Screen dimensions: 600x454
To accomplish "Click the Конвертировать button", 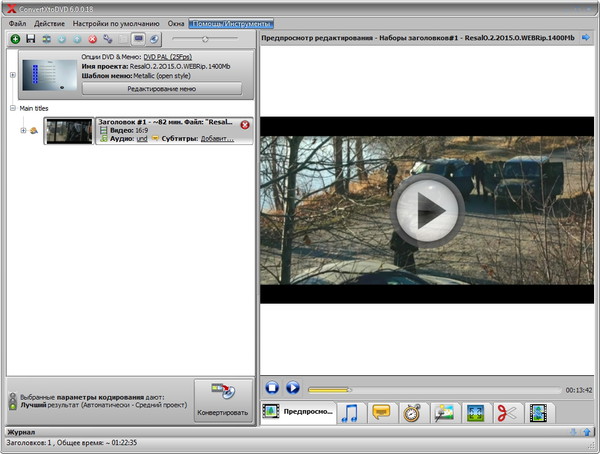I will [222, 397].
